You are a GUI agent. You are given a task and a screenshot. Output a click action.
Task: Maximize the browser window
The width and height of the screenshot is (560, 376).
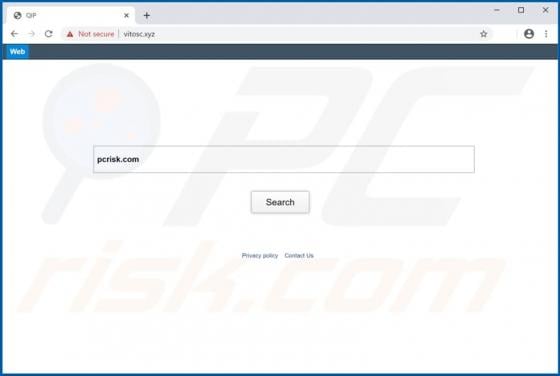[521, 10]
